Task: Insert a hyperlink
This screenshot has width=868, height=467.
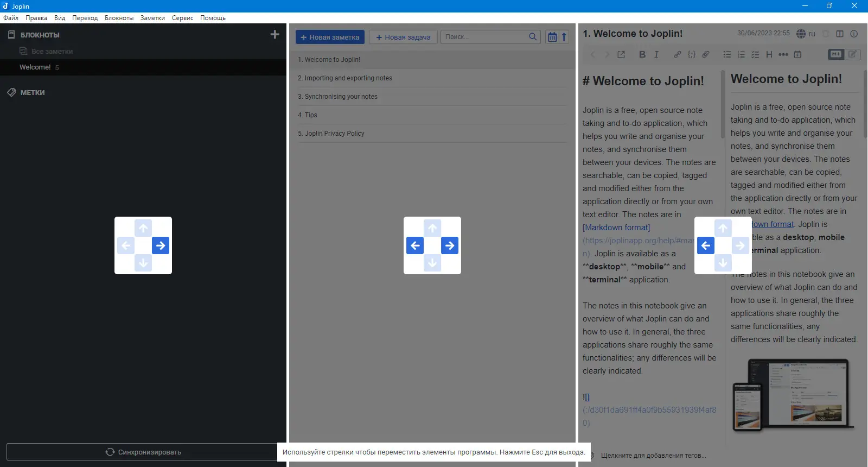Action: coord(678,54)
